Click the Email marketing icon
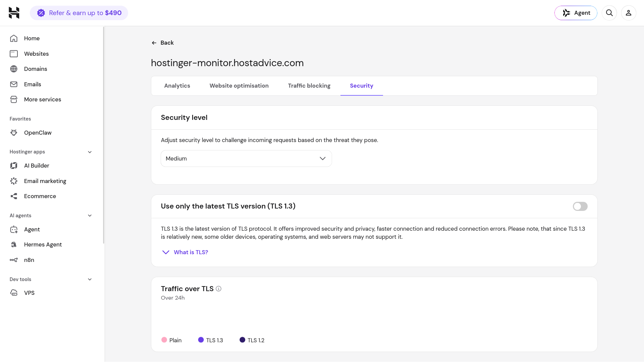The image size is (644, 362). pyautogui.click(x=14, y=181)
